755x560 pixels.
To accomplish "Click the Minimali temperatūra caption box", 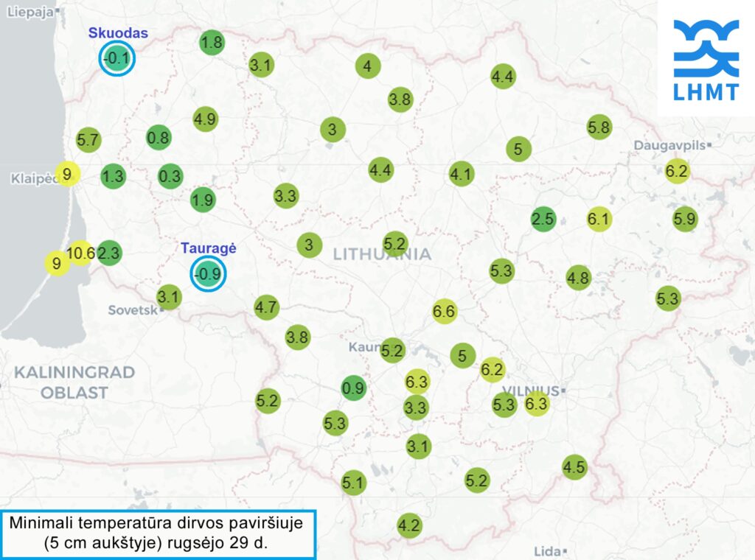I will tap(158, 534).
